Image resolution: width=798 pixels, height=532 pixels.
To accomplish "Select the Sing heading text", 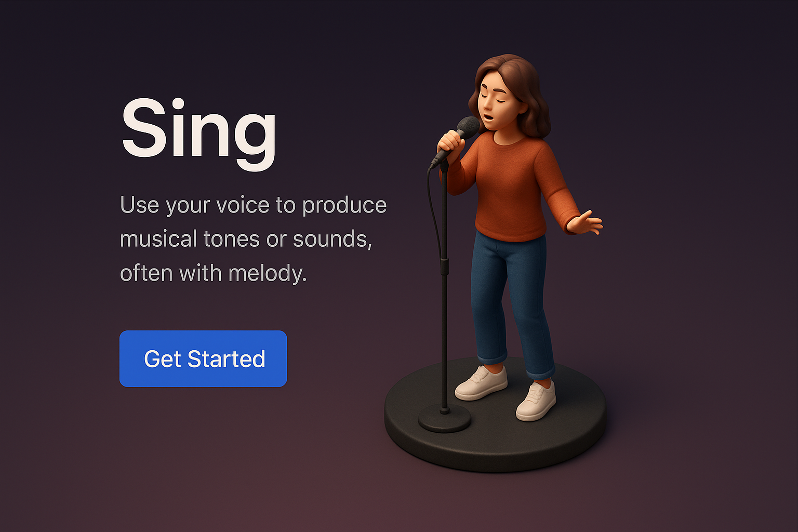I will (x=198, y=134).
